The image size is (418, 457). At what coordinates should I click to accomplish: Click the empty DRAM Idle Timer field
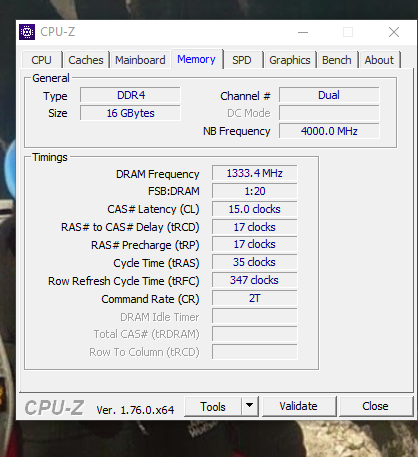point(255,317)
